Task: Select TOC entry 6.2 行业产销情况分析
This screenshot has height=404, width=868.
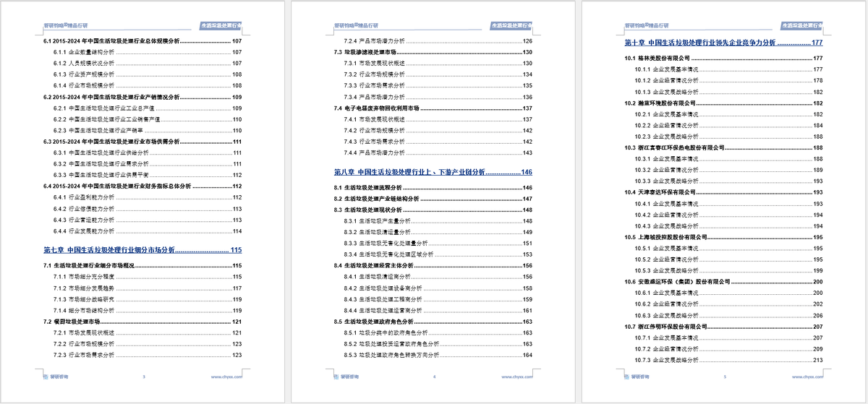Action: 142,97
